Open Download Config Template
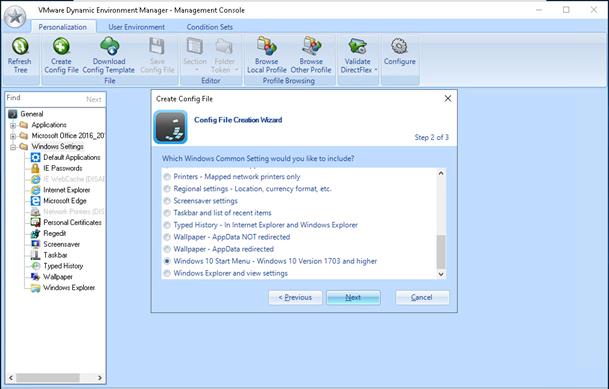The height and width of the screenshot is (389, 609). (x=109, y=46)
